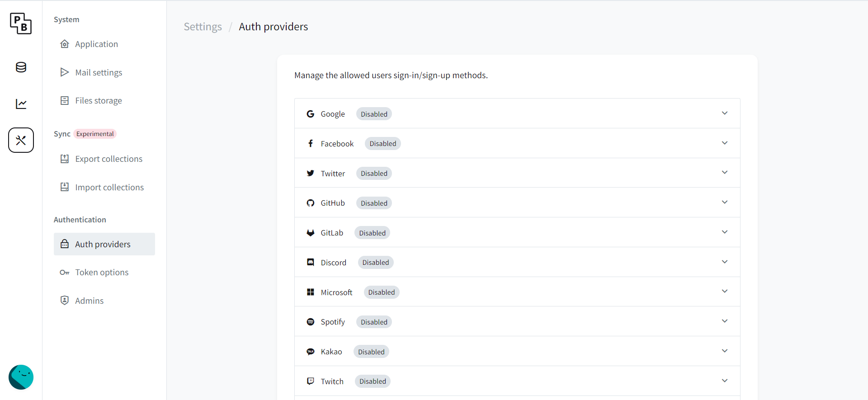Select the Auth providers menu item
The width and height of the screenshot is (868, 400).
coord(104,244)
